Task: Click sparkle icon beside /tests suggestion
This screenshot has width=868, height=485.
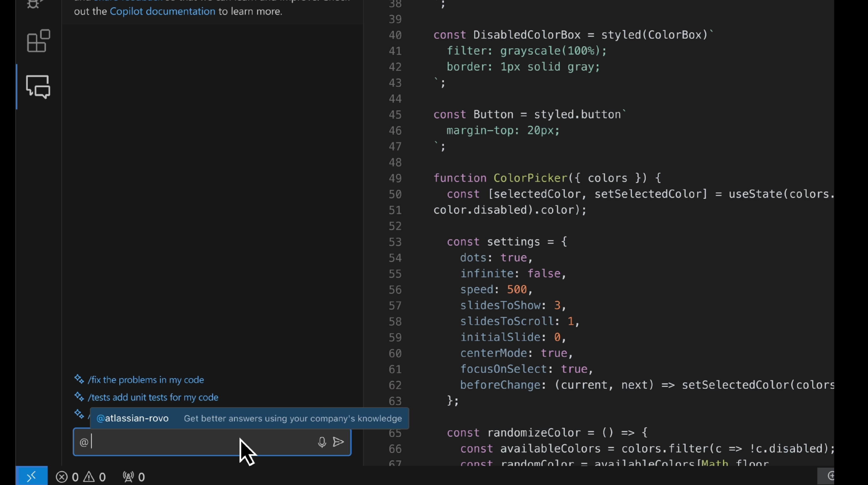Action: click(x=79, y=397)
